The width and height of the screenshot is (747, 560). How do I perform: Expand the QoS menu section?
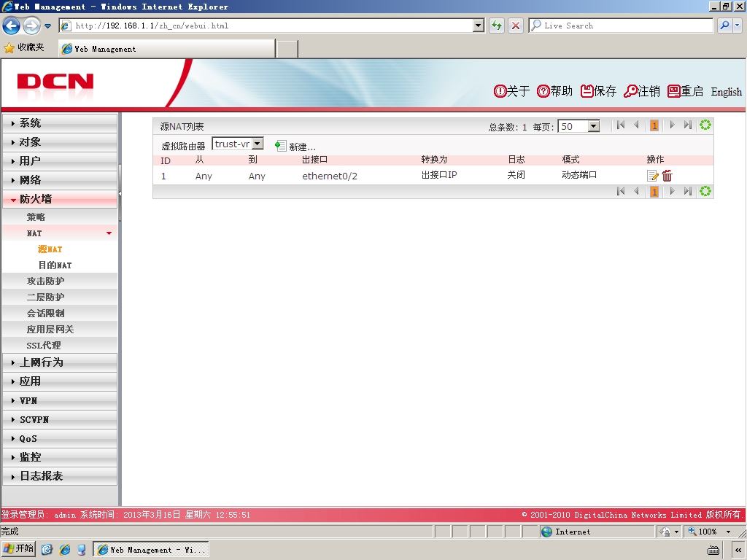coord(60,438)
